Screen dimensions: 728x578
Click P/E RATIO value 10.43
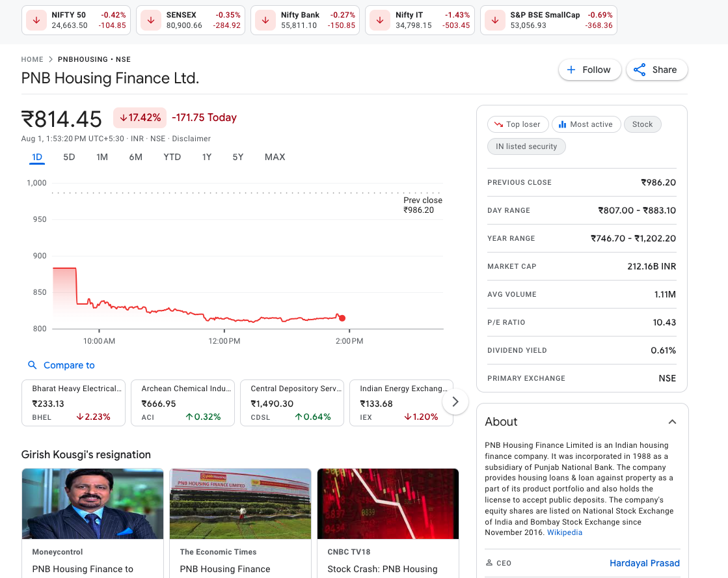tap(664, 322)
